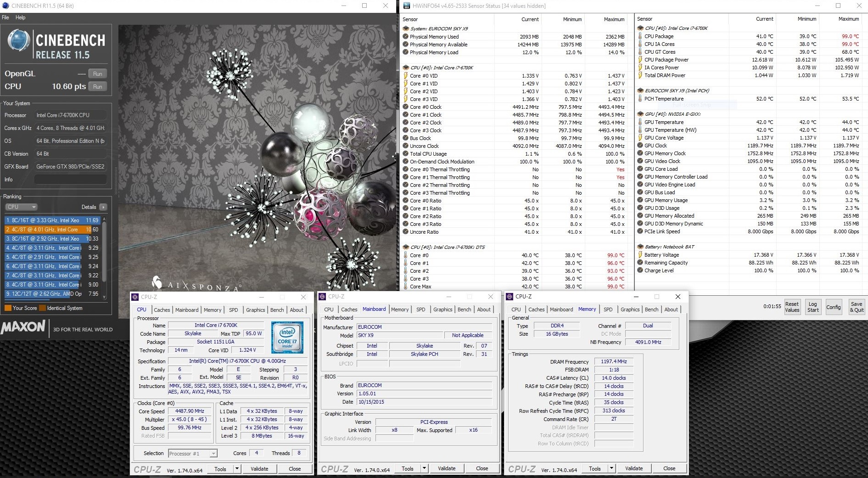Open Details arrow in Ranking panel
Screen dimensions: 868x478
click(x=103, y=207)
